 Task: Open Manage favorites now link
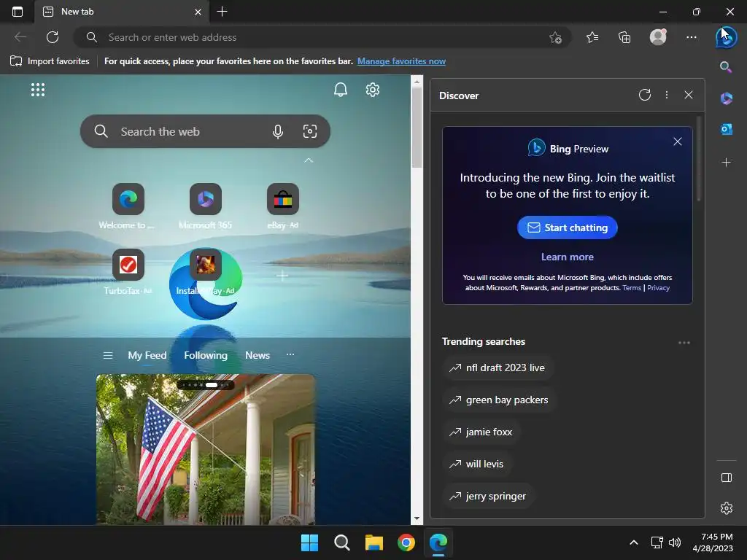click(402, 61)
